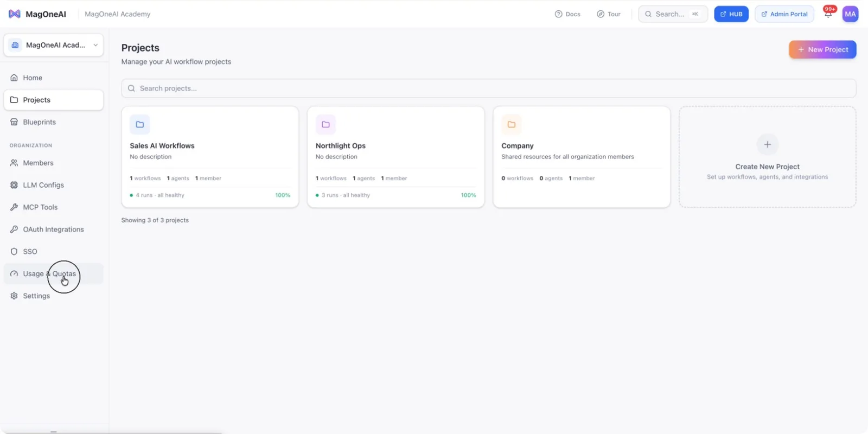Screen dimensions: 868x434
Task: Open the Northlight Ops project title
Action: (341, 146)
